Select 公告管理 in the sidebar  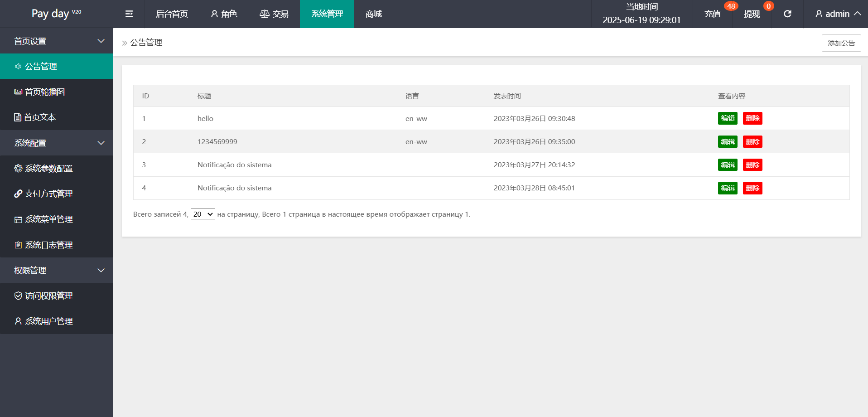click(57, 66)
